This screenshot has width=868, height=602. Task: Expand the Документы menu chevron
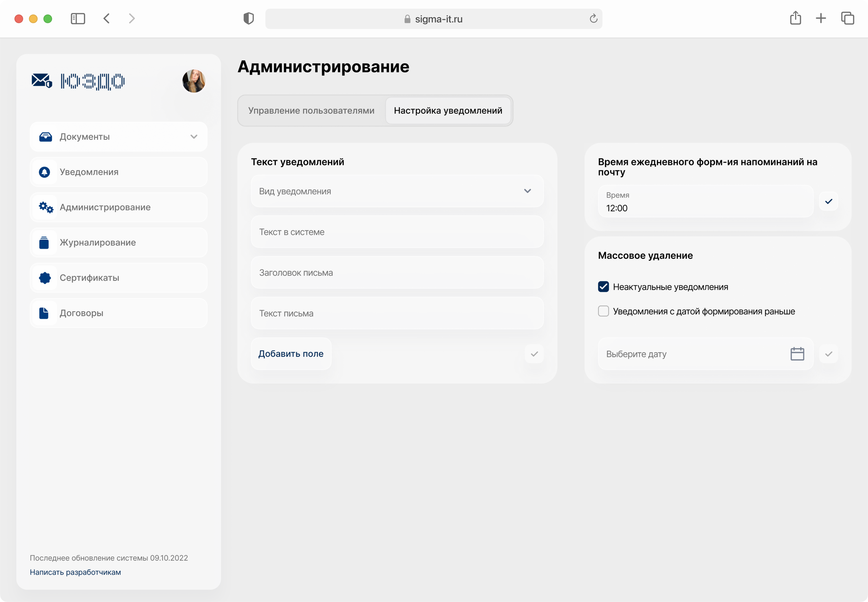coord(194,137)
